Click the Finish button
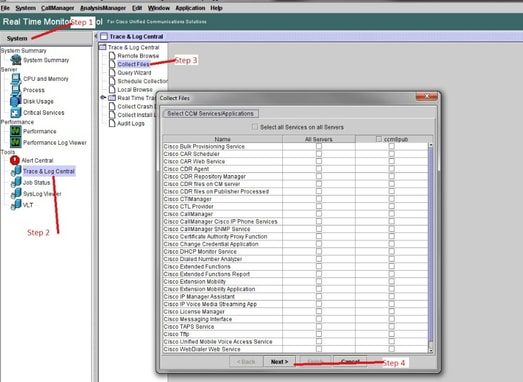523x382 pixels. [x=315, y=362]
